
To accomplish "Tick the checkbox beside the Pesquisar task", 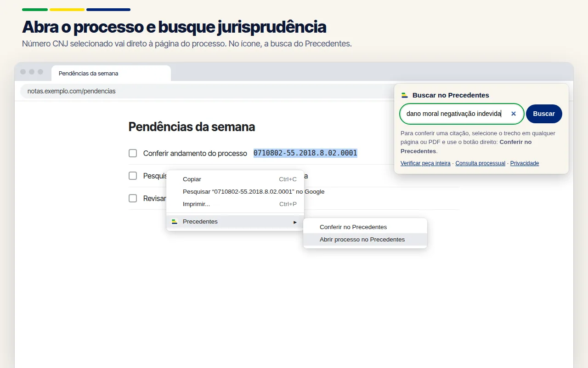I will click(x=133, y=176).
